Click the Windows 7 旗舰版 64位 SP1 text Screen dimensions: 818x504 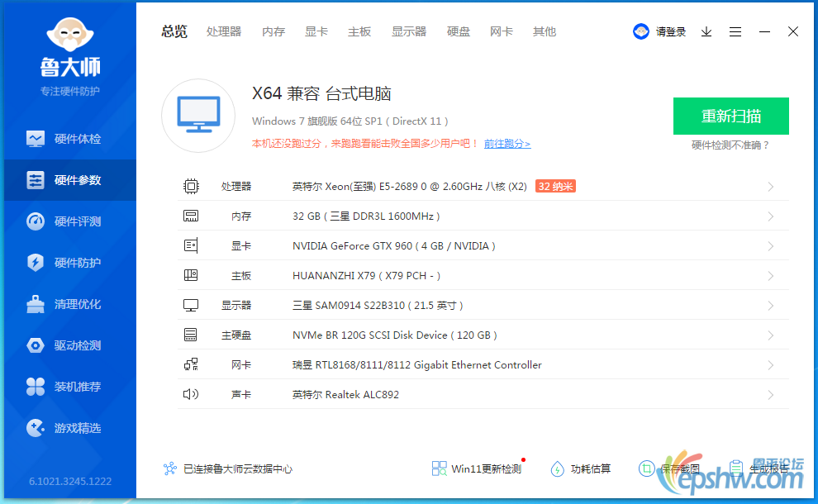tap(350, 121)
